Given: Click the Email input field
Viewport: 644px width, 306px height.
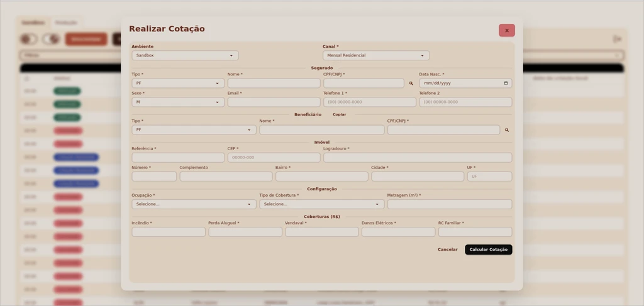Looking at the screenshot, I should click(x=274, y=102).
